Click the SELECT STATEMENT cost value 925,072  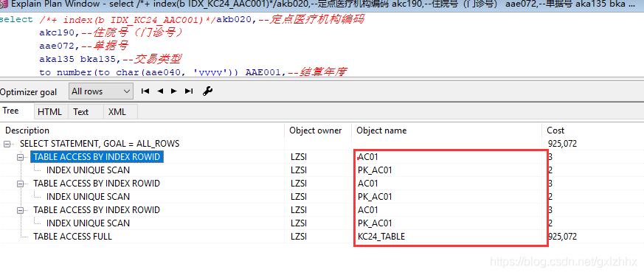click(x=562, y=144)
